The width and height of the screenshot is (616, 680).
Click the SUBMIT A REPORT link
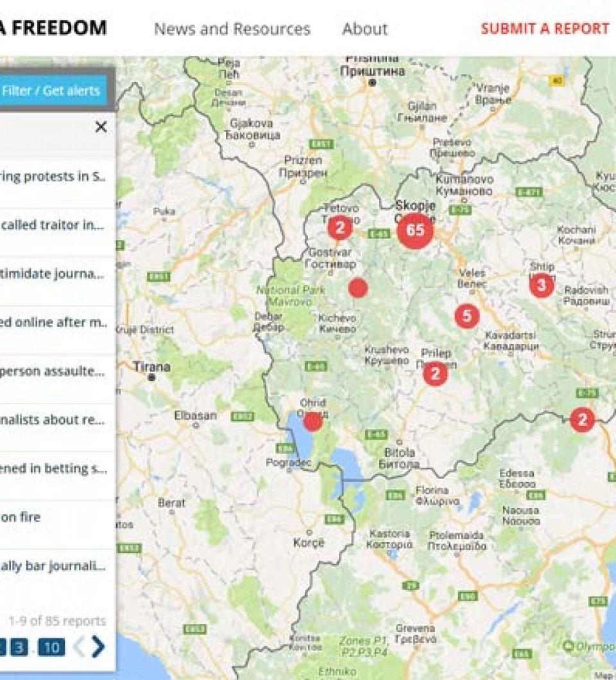click(545, 29)
